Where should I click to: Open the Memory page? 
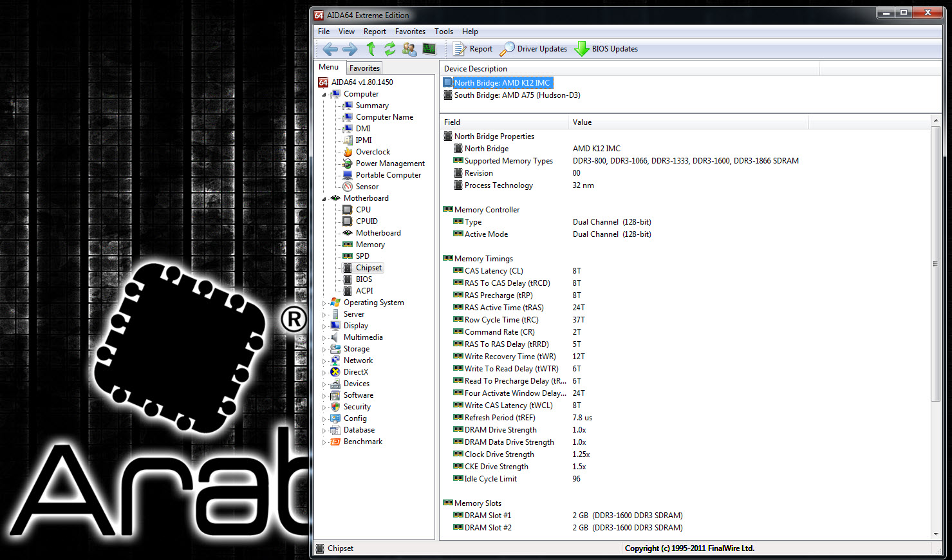(370, 245)
